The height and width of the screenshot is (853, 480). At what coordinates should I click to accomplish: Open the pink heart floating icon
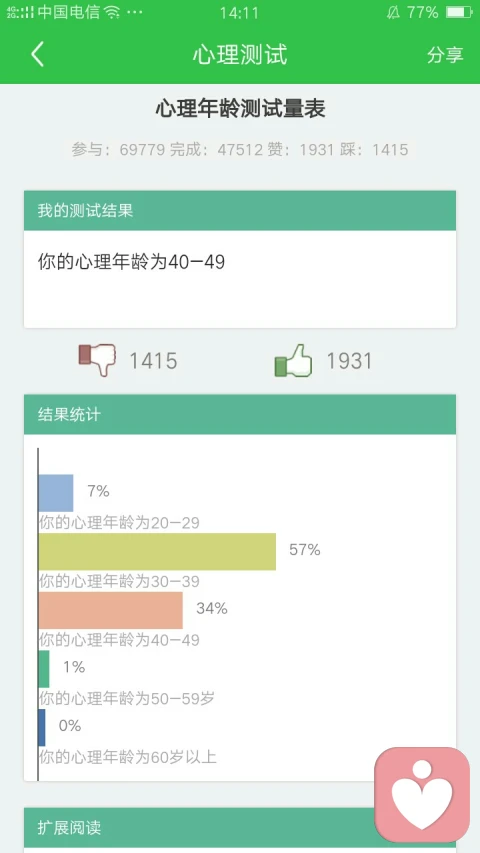coord(422,795)
